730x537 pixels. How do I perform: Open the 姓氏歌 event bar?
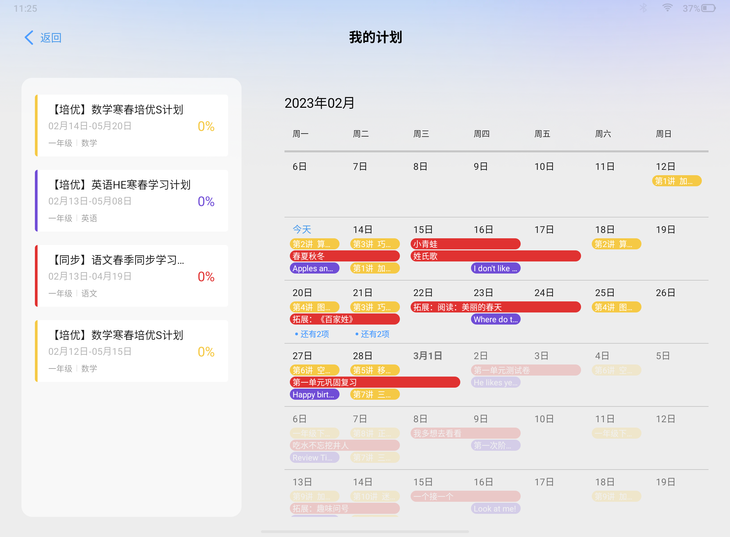(x=495, y=256)
